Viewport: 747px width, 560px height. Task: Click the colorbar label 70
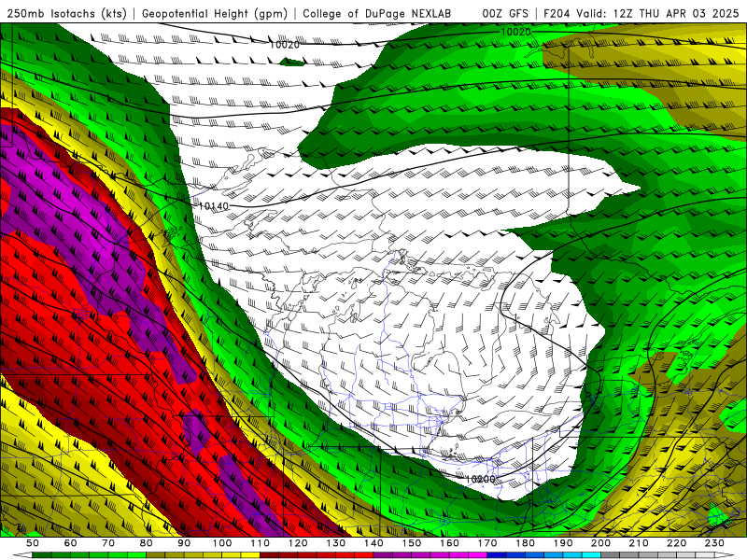coord(108,543)
